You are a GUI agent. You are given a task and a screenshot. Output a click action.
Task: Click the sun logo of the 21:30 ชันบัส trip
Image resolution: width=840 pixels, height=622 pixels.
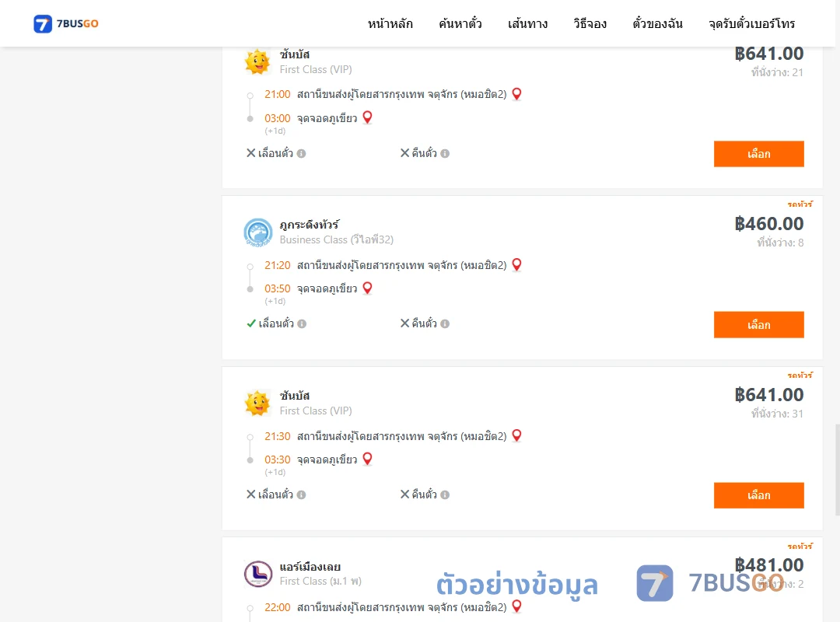257,404
